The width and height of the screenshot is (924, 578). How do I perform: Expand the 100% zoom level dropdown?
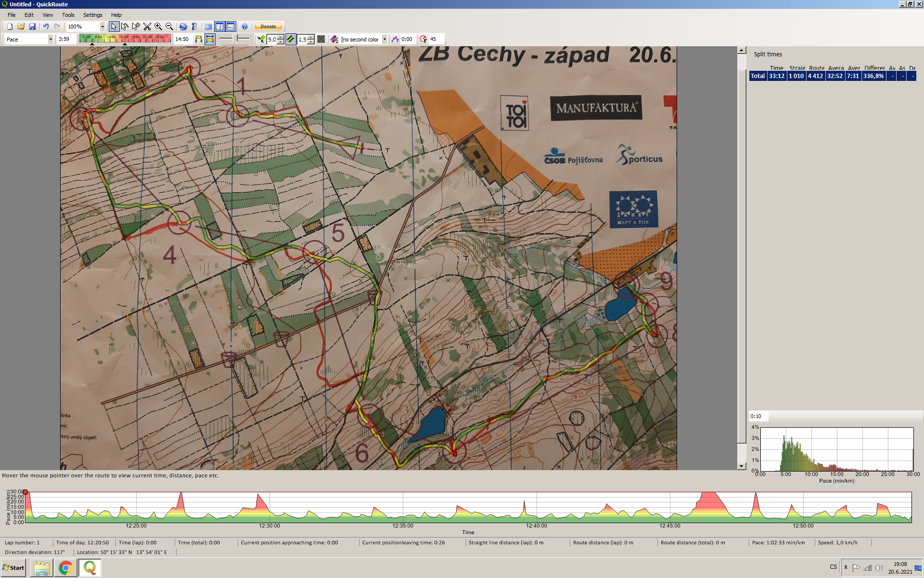[x=103, y=26]
